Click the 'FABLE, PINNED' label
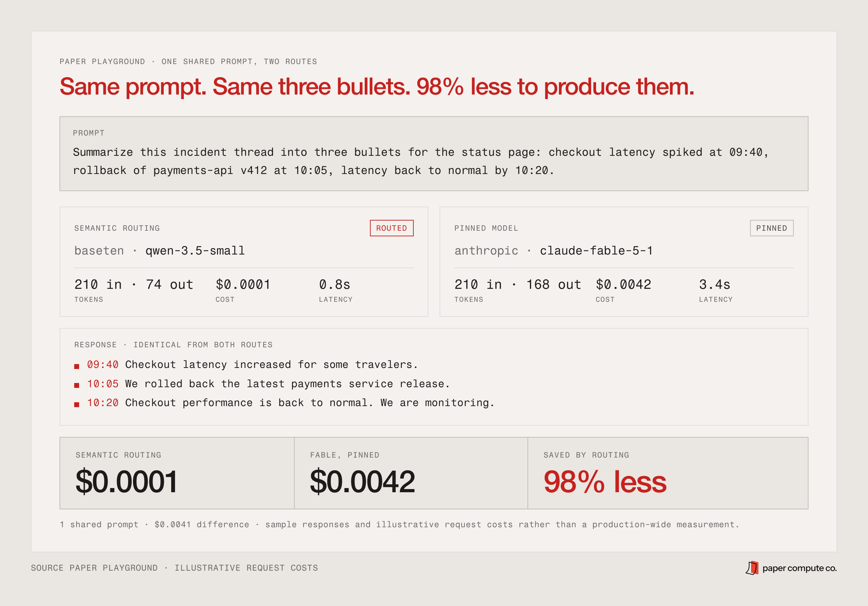This screenshot has width=868, height=606. [345, 455]
